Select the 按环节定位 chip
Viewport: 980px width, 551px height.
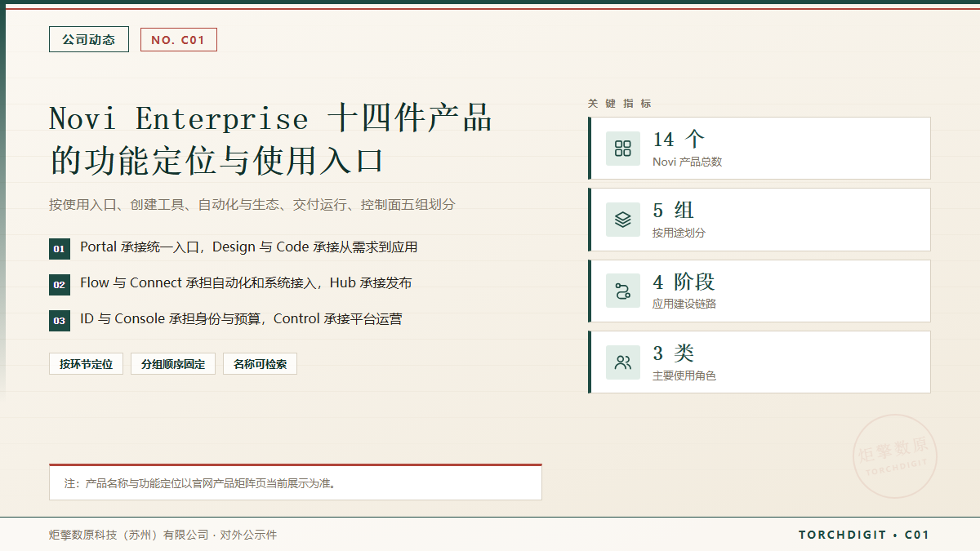86,364
